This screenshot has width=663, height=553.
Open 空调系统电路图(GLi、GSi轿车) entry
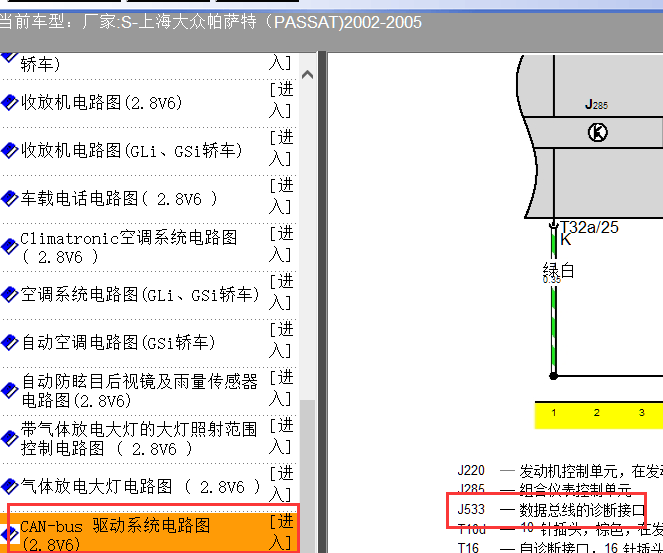click(x=140, y=295)
